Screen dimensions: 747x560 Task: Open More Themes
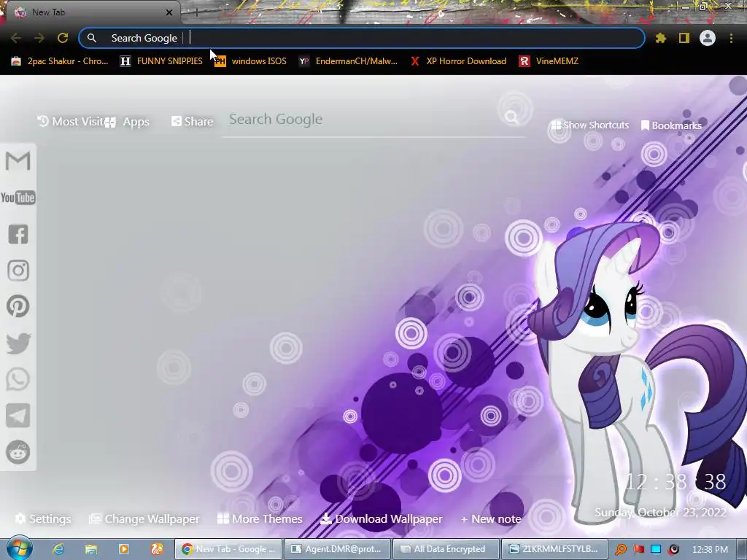(x=260, y=518)
